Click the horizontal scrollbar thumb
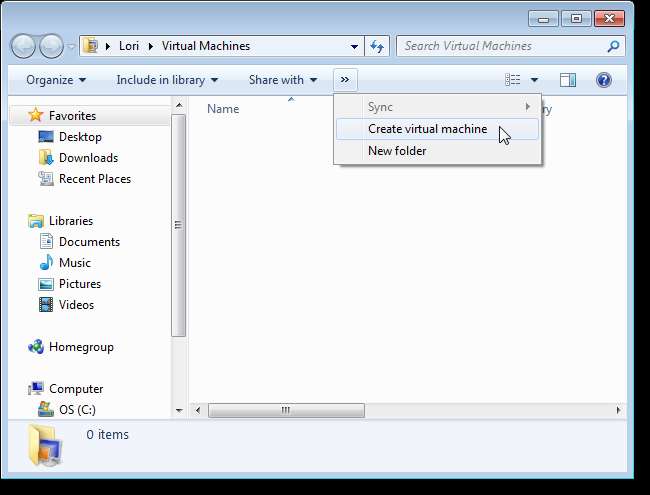This screenshot has width=650, height=495. coord(286,410)
